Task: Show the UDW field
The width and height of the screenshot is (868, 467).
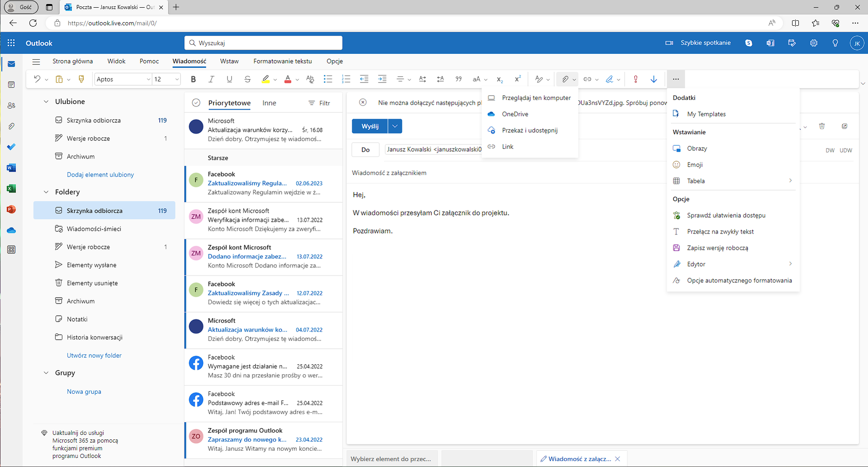Action: [x=845, y=150]
